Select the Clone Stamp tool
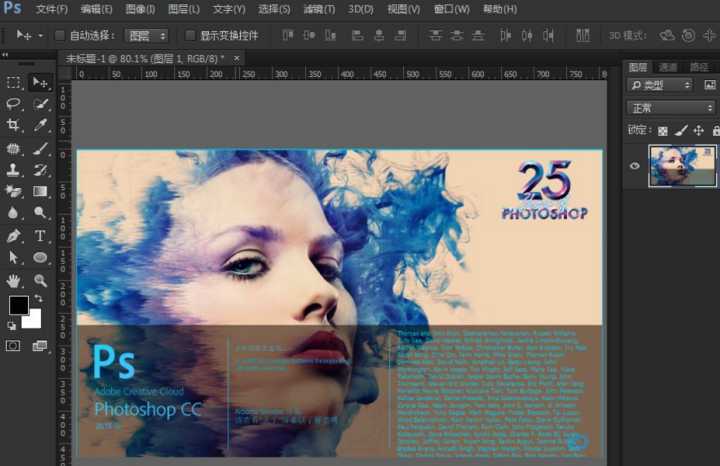The image size is (720, 466). (x=13, y=169)
